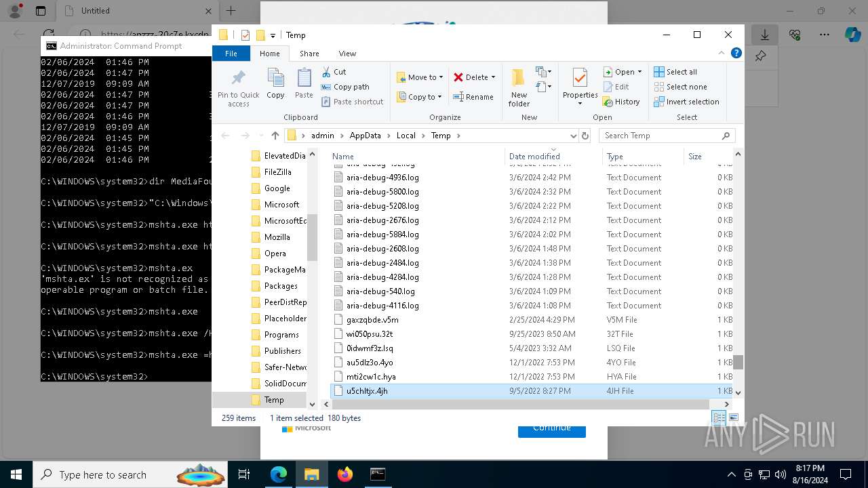The width and height of the screenshot is (868, 488).
Task: Click the Paste ribbon icon
Action: tap(304, 84)
